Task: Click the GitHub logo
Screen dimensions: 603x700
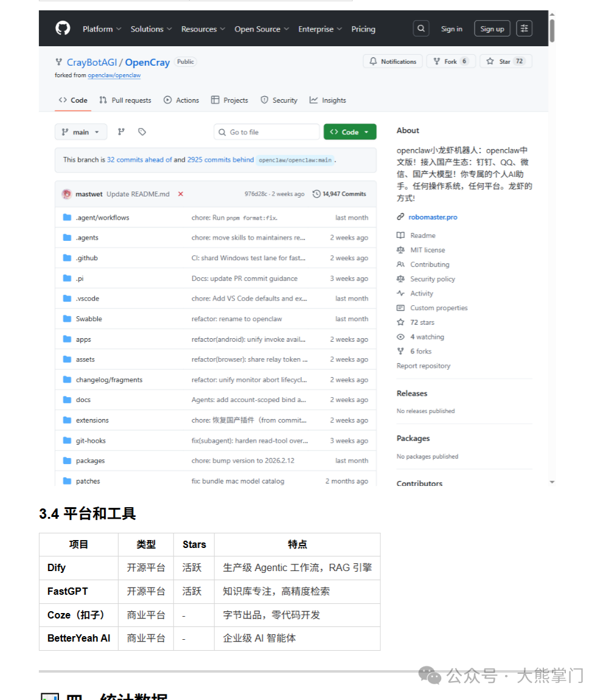Action: pyautogui.click(x=63, y=28)
